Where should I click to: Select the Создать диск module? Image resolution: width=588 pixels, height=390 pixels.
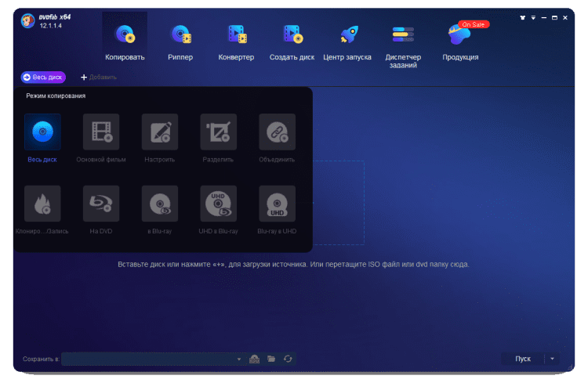(x=292, y=42)
